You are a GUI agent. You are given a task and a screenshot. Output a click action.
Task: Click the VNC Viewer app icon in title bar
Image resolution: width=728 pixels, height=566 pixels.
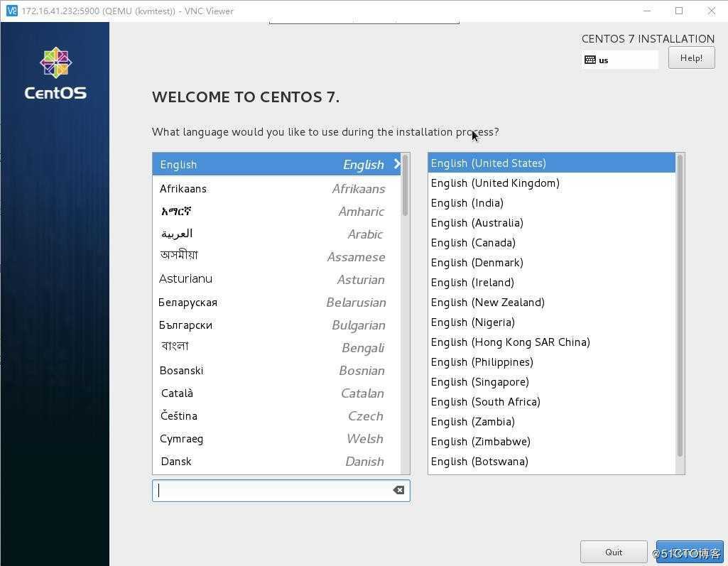[x=12, y=11]
